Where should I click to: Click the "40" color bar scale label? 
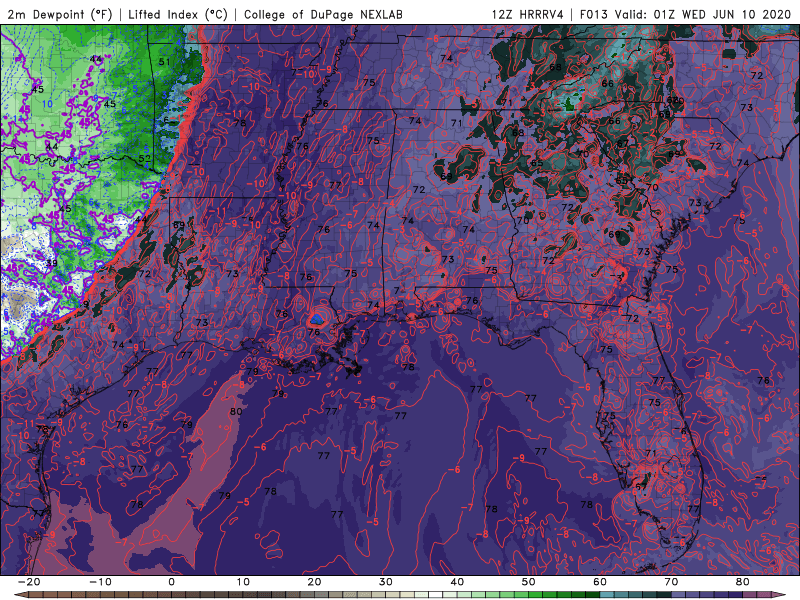[x=457, y=582]
